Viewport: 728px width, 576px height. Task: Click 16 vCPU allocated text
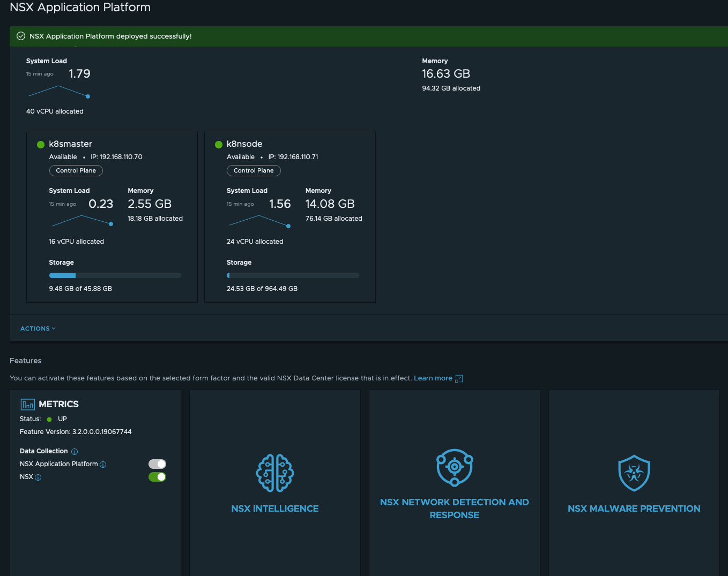coord(76,242)
